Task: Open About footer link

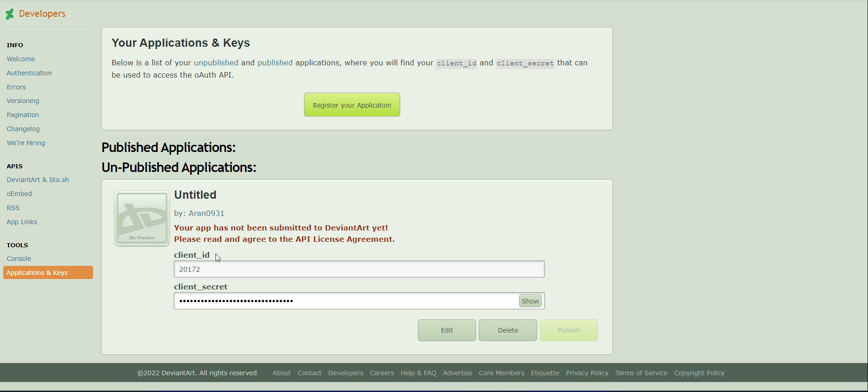Action: 282,373
